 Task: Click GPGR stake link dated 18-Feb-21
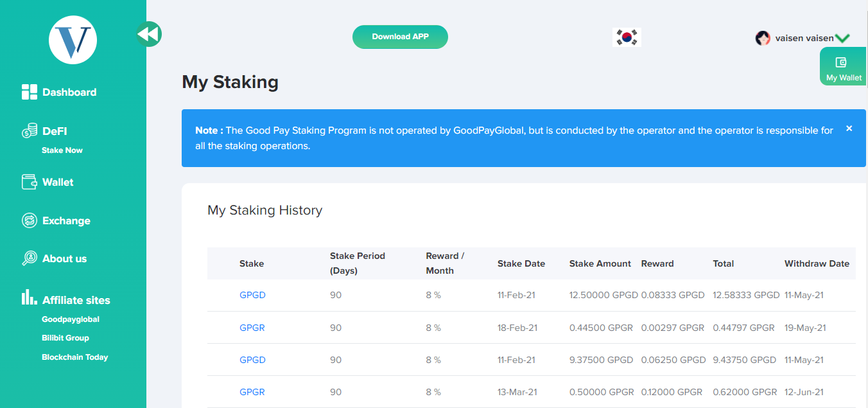tap(252, 328)
